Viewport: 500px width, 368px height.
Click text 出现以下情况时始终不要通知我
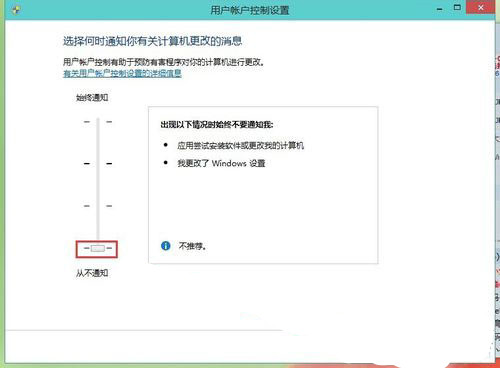[217, 125]
